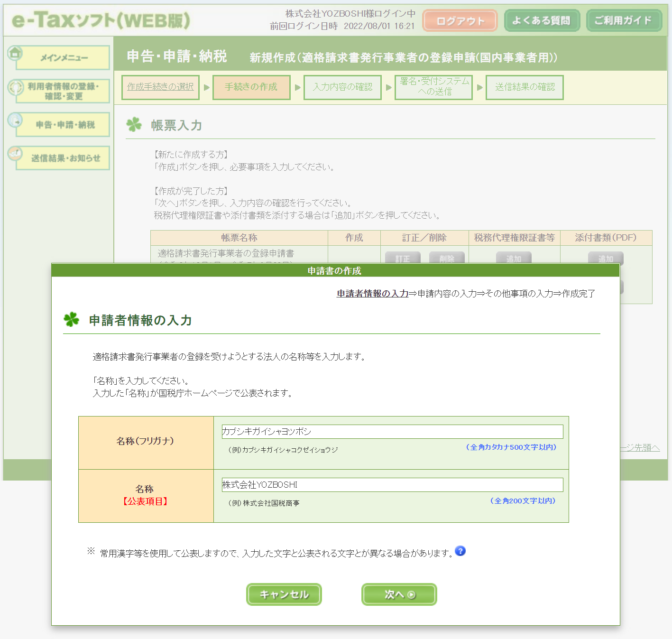Select the 手続きの作成 step

251,87
